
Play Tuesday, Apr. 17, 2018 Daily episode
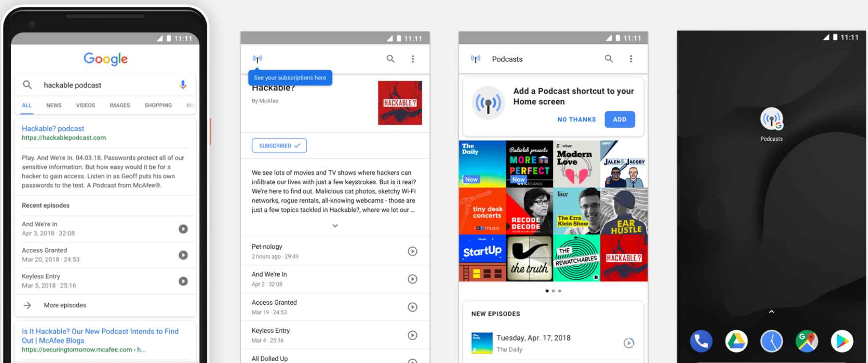pyautogui.click(x=629, y=343)
